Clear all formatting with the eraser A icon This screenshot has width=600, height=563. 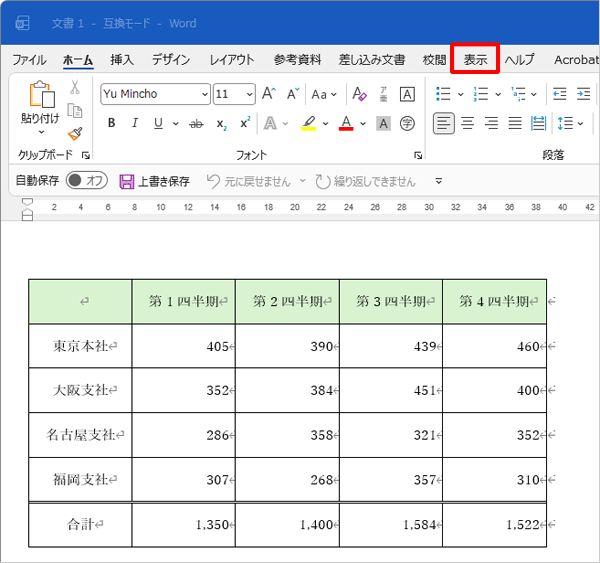coord(359,94)
